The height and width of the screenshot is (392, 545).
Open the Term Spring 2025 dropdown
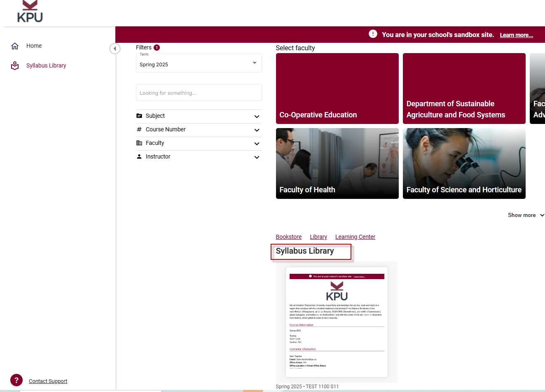coord(199,63)
